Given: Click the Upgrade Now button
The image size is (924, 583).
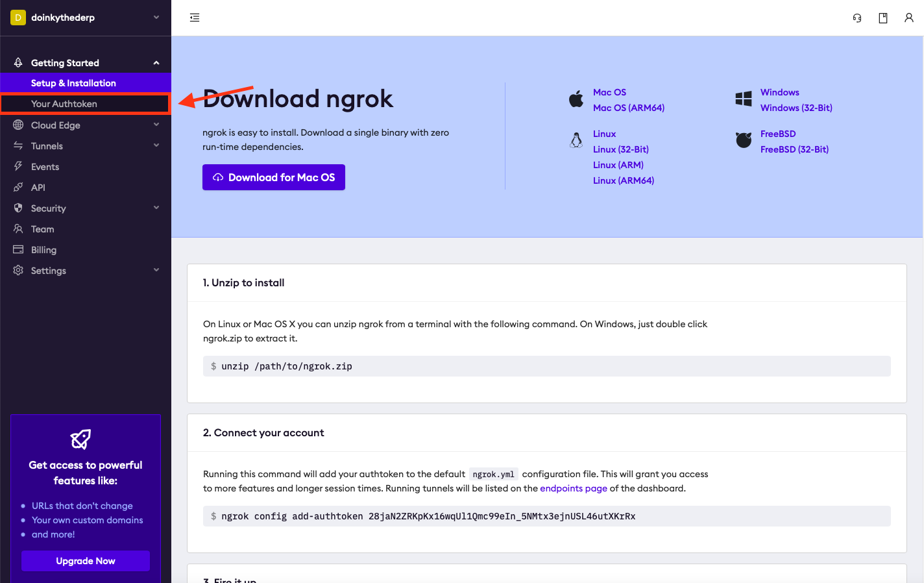Looking at the screenshot, I should 86,561.
